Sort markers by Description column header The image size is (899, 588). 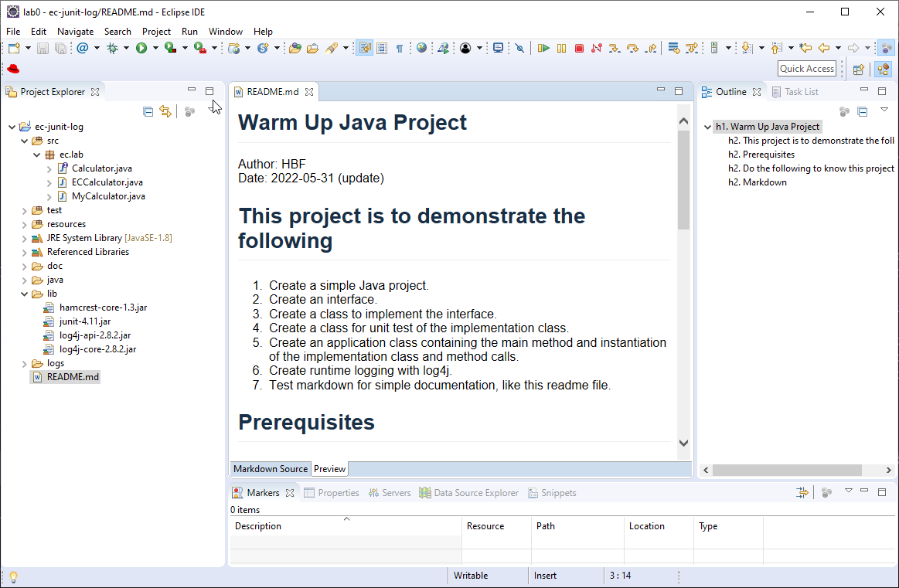click(346, 526)
